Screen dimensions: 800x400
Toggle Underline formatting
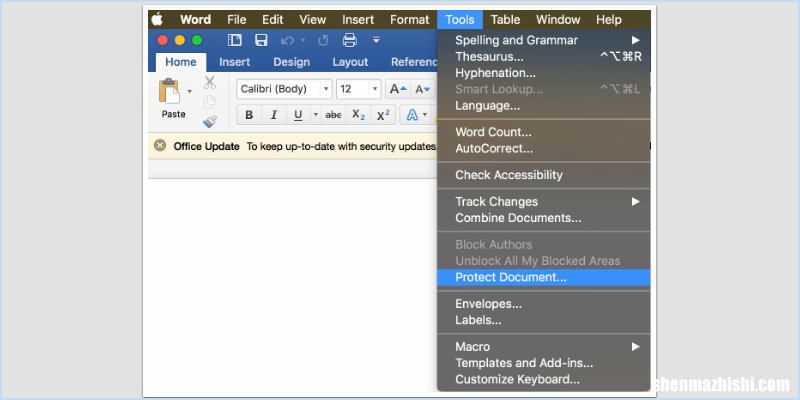tap(298, 115)
